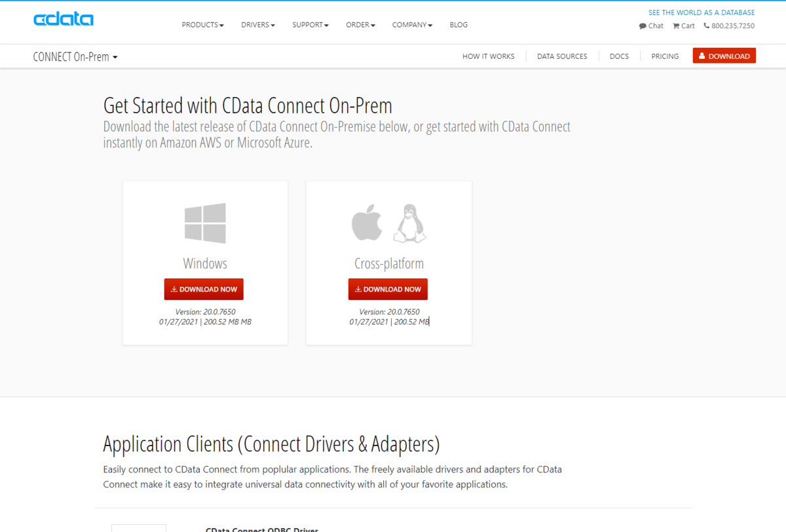Image resolution: width=786 pixels, height=532 pixels.
Task: Open the DOCS tab
Action: [x=619, y=56]
